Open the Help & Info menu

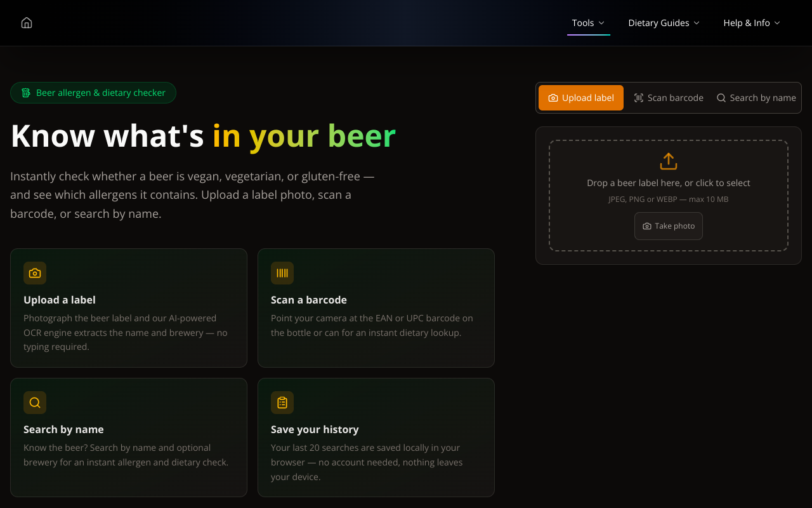tap(752, 23)
